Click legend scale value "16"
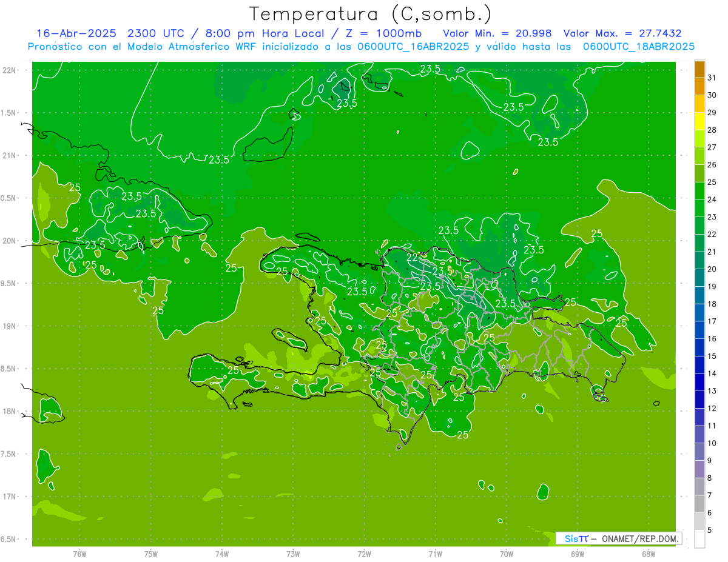728x562 pixels. (x=712, y=339)
